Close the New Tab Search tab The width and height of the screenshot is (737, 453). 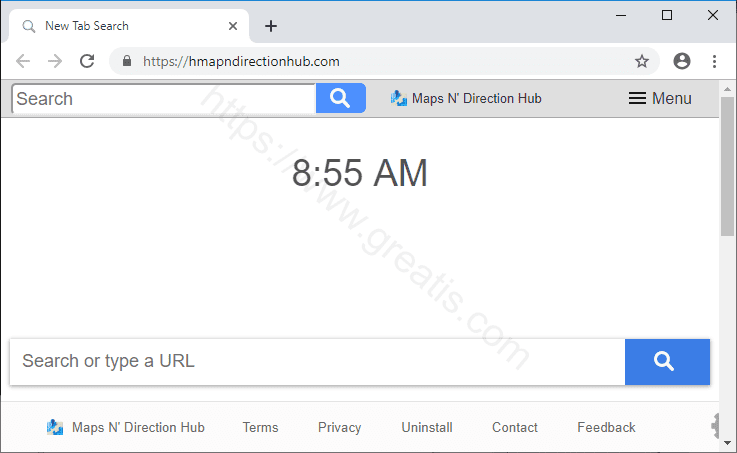point(231,26)
